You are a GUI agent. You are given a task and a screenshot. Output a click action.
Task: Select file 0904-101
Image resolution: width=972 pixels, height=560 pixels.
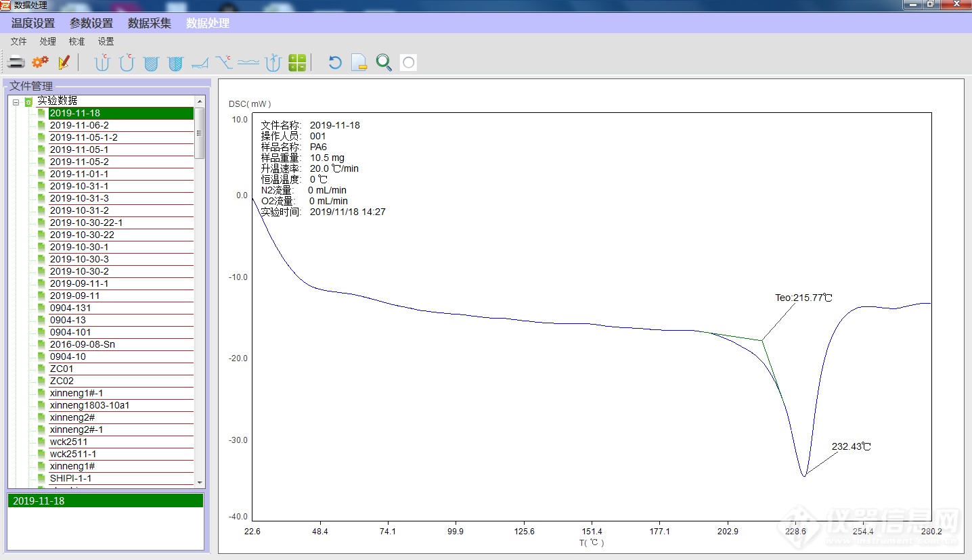121,332
